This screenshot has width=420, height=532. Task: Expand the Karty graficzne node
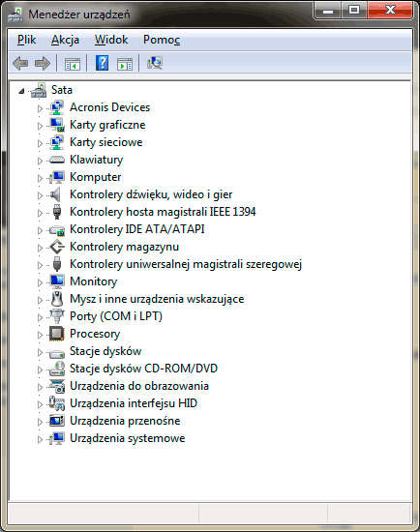(x=40, y=126)
